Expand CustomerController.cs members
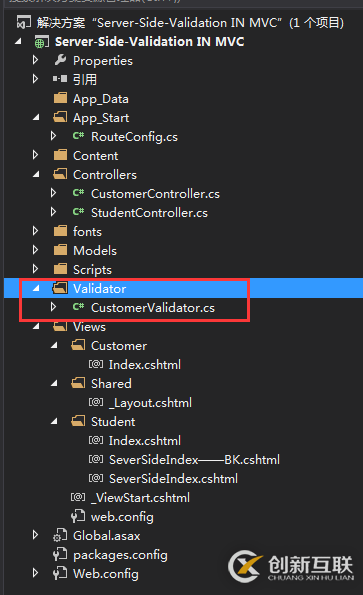Screen dimensions: 363x595 [53, 193]
